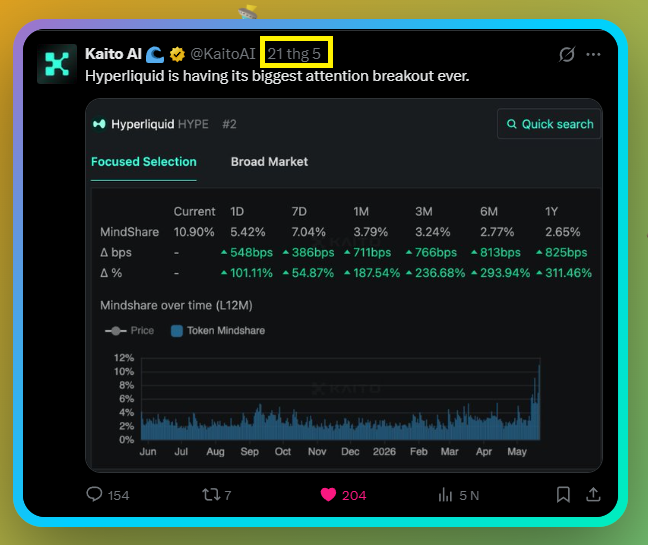Switch to the Broad Market tab
Screen dimensions: 648x545
[x=269, y=162]
